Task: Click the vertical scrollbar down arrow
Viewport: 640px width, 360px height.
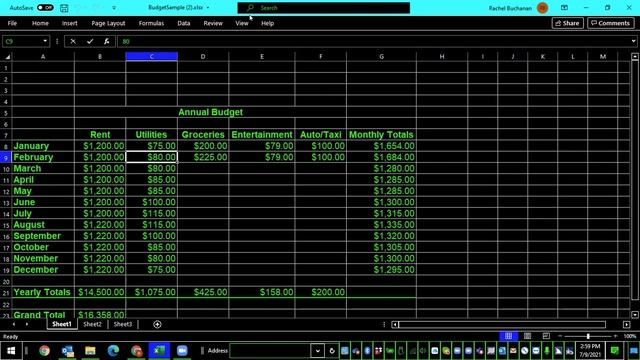Action: [635, 315]
